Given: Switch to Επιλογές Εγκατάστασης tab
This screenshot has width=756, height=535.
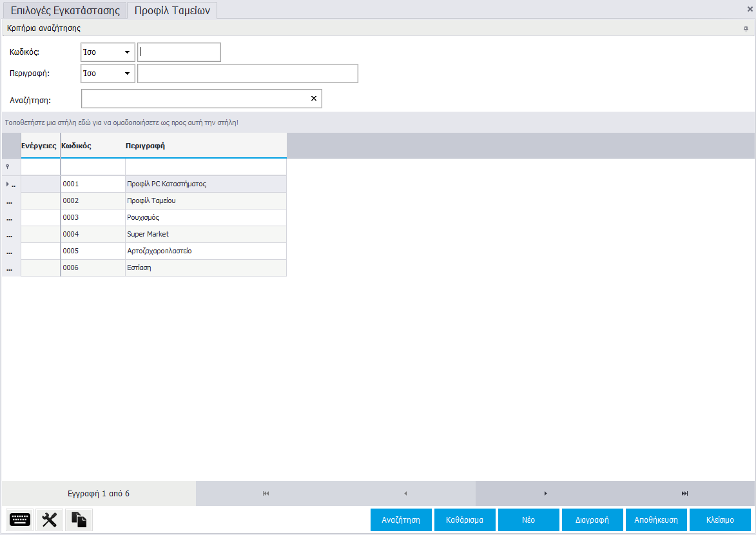Looking at the screenshot, I should coord(65,10).
